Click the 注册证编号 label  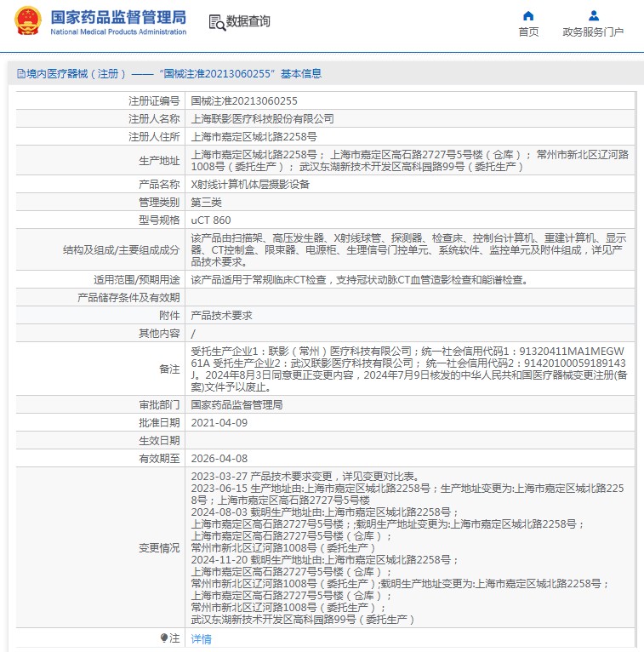(154, 101)
